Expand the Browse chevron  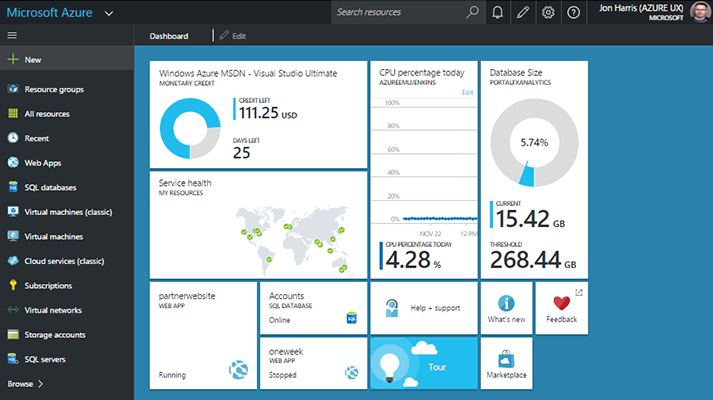(x=40, y=384)
